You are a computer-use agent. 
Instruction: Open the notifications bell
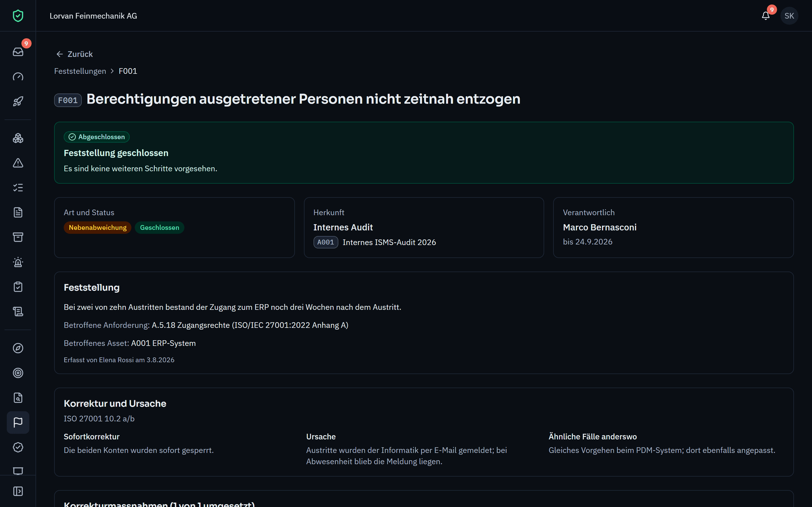pyautogui.click(x=766, y=16)
